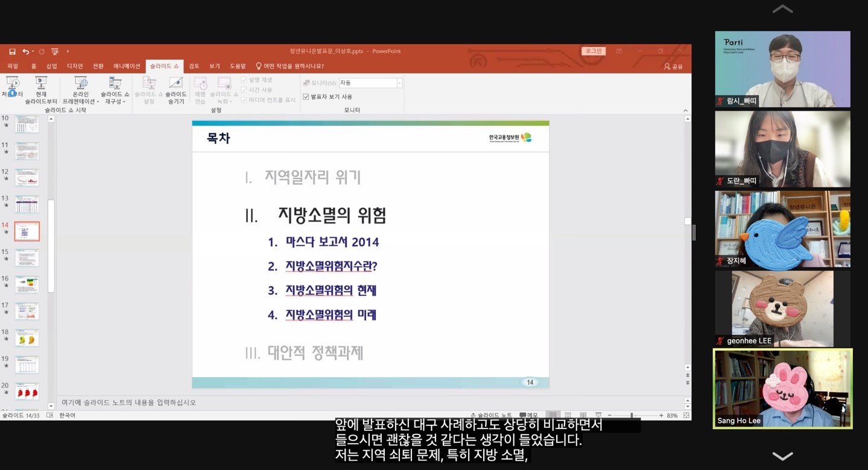Click Sang Ho Lee video tile
The height and width of the screenshot is (470, 868).
(x=783, y=389)
